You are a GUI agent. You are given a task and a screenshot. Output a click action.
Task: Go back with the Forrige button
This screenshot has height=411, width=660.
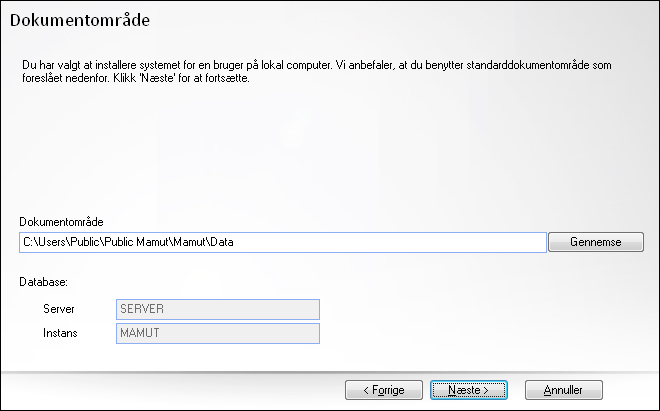[383, 390]
